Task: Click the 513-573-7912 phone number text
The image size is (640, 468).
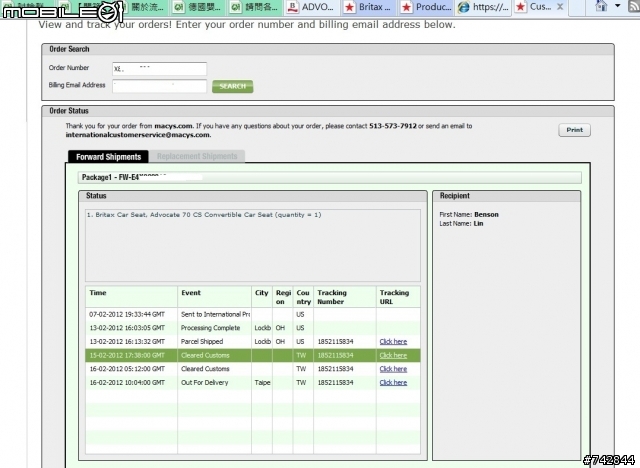Action: (x=393, y=126)
